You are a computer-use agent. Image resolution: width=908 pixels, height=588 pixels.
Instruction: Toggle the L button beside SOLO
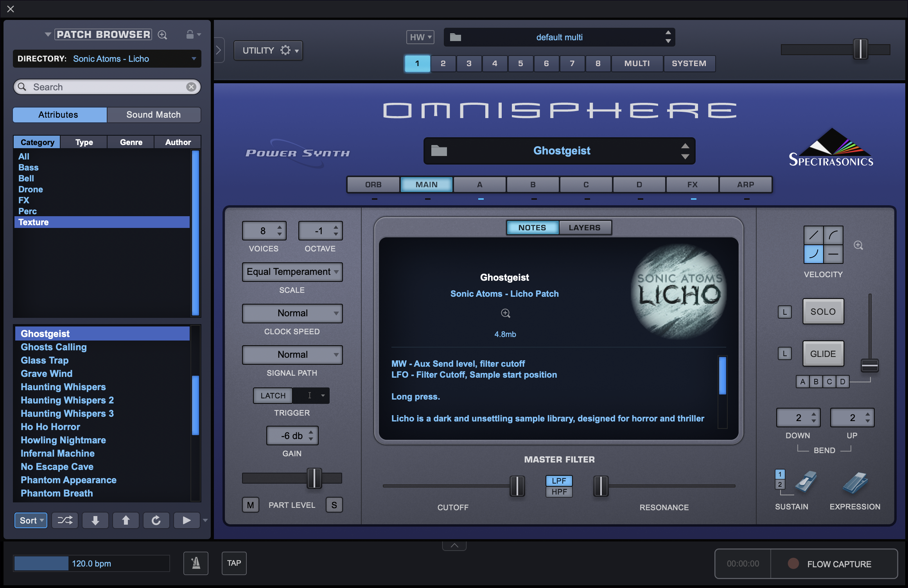pos(785,312)
